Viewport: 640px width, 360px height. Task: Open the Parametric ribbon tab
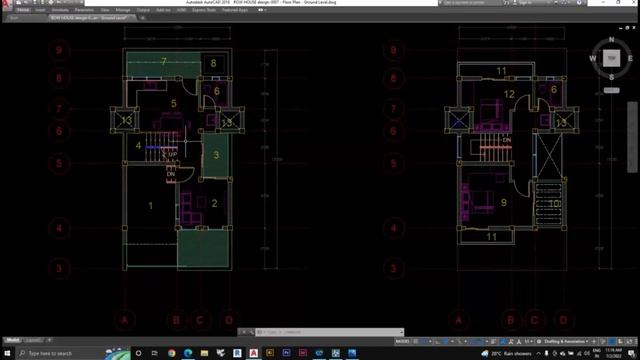click(x=84, y=10)
